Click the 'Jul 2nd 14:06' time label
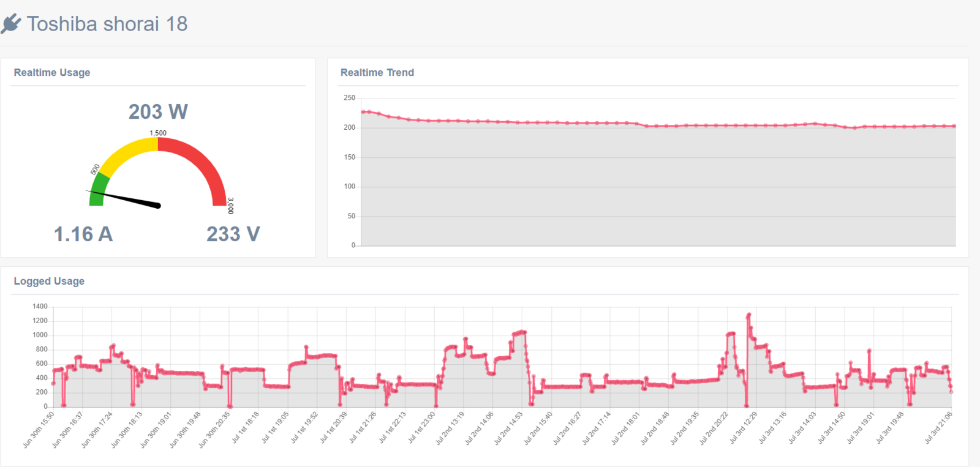 tap(479, 428)
